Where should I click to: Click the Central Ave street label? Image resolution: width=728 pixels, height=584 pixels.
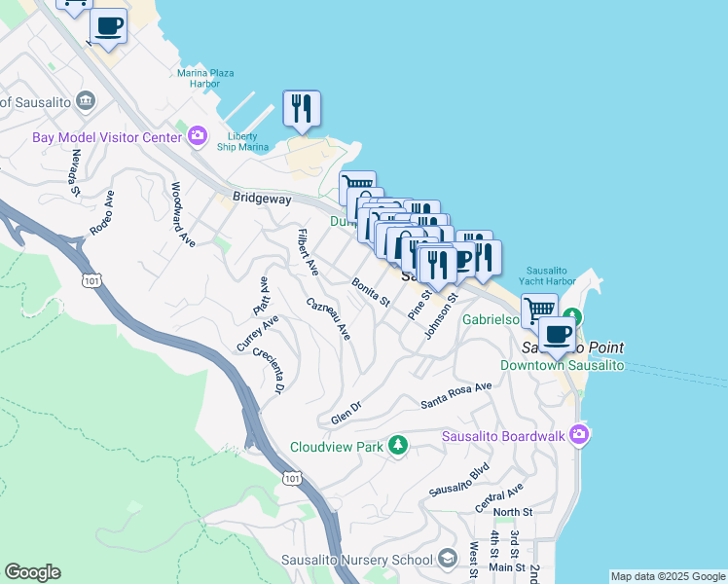click(499, 497)
